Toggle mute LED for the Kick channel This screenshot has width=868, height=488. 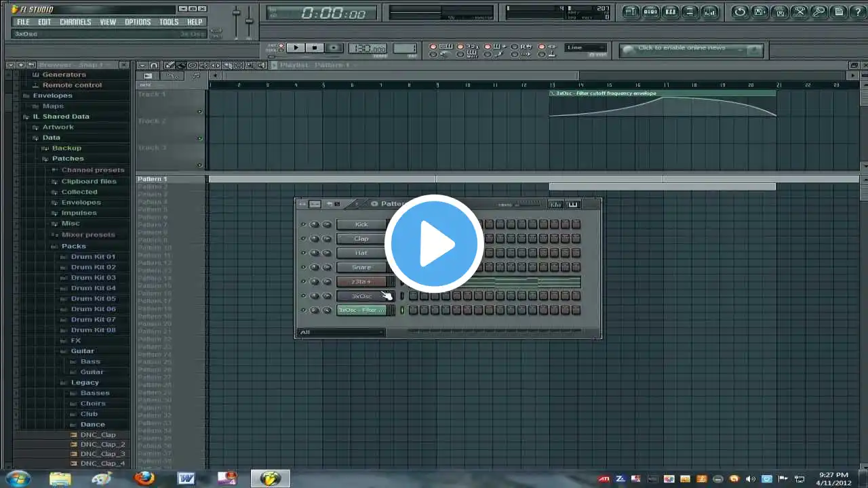pyautogui.click(x=303, y=224)
